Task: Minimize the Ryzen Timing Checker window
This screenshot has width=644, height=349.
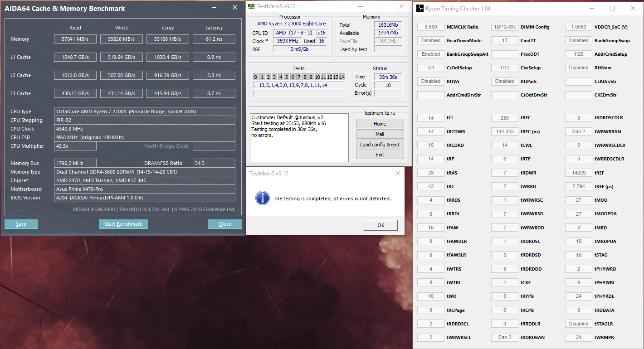Action: click(x=592, y=8)
